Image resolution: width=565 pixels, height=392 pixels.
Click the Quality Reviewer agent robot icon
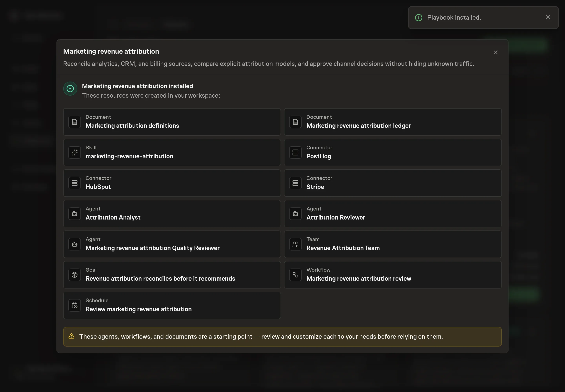click(x=75, y=244)
